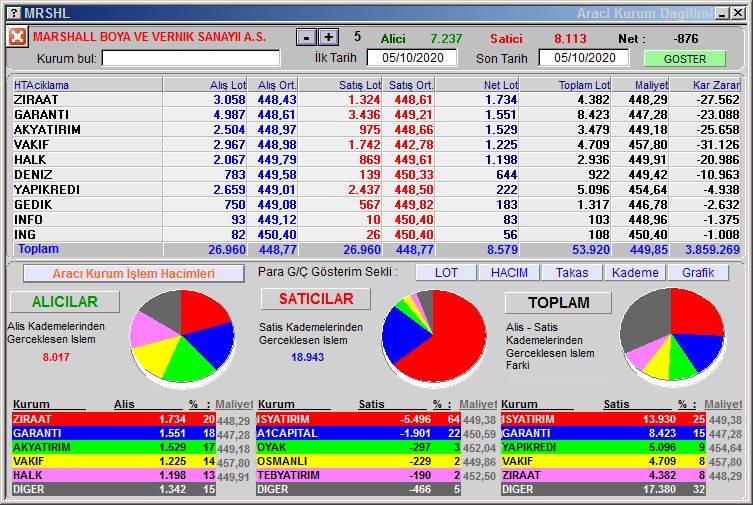The image size is (753, 505).
Task: Click the SATICILAR button
Action: coord(316,299)
